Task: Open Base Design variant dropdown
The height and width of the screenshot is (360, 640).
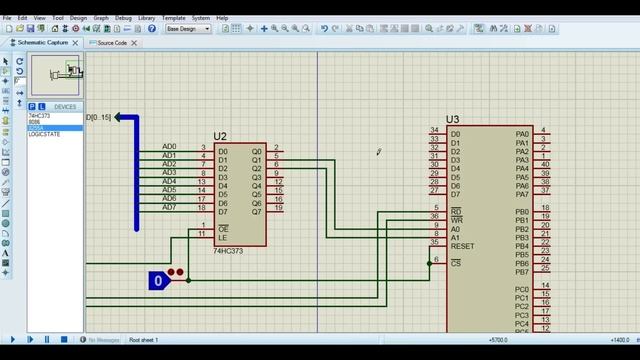Action: pos(188,29)
